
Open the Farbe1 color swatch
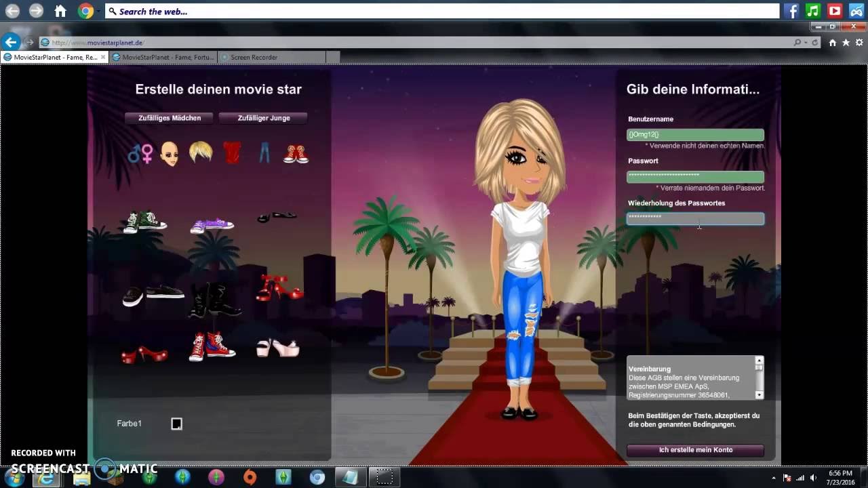(x=176, y=424)
